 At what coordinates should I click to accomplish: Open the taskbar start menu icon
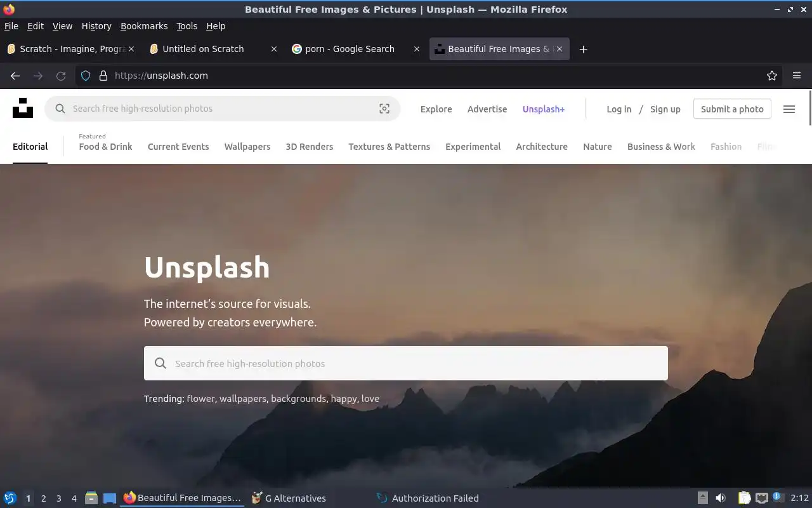pos(10,498)
